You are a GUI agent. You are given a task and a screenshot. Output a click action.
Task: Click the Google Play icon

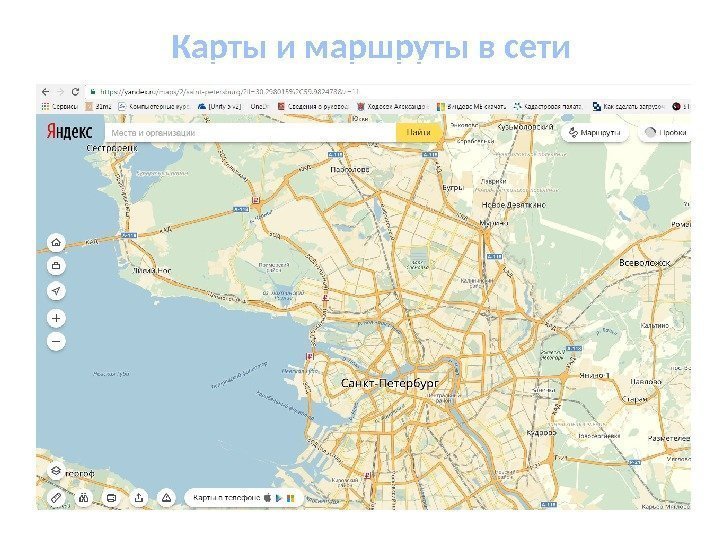pos(279,498)
